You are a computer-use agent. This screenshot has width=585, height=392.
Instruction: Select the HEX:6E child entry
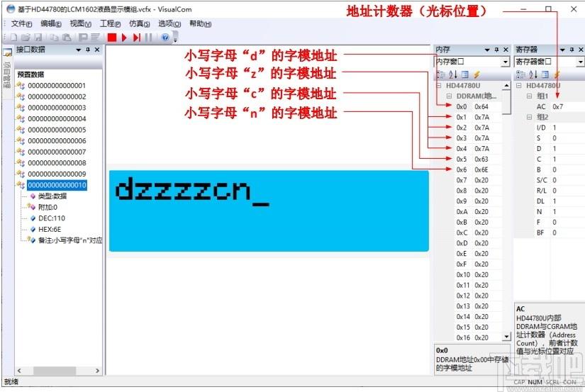[x=50, y=230]
